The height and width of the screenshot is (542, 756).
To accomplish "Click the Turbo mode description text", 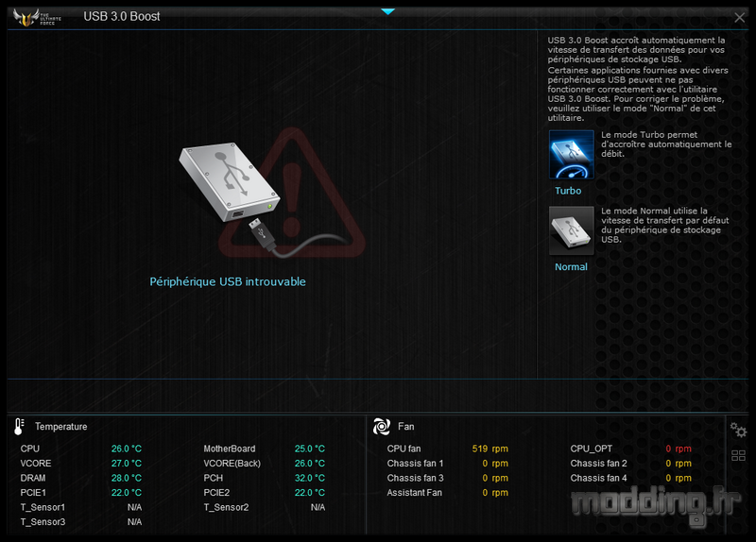I will pos(666,144).
